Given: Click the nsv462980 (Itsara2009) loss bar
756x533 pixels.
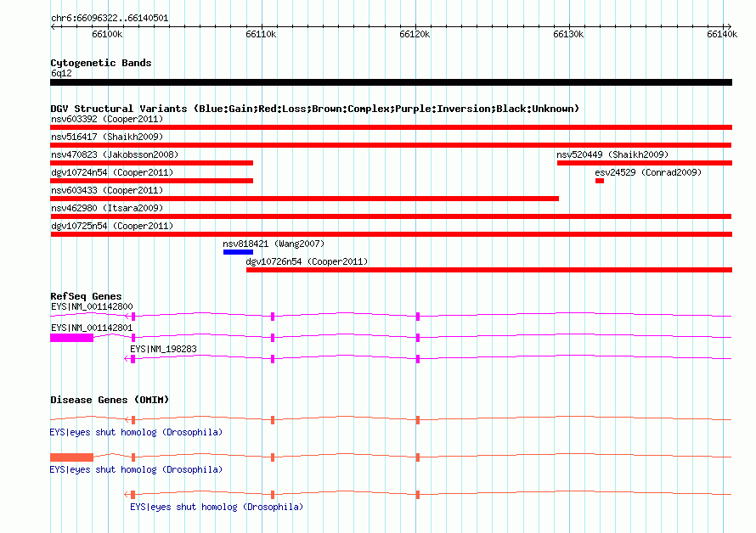Looking at the screenshot, I should tap(391, 216).
